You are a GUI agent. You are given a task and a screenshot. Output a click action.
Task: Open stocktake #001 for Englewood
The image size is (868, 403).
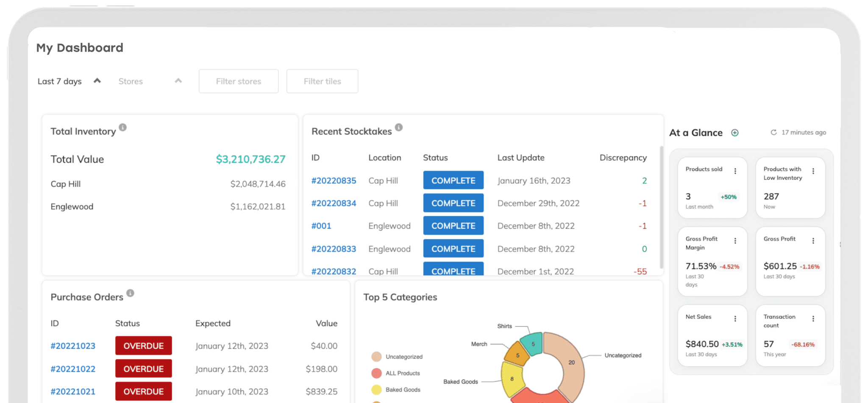(321, 226)
